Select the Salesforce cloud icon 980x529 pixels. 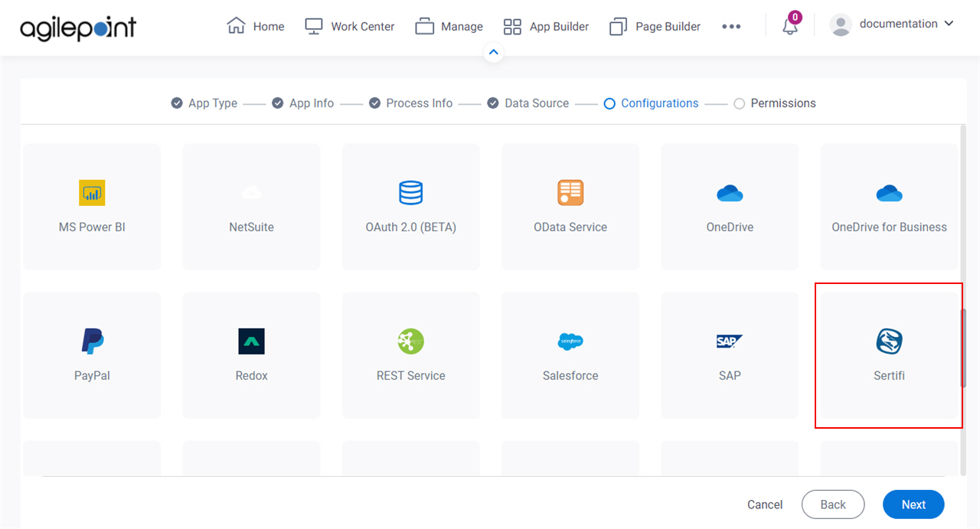pos(570,341)
